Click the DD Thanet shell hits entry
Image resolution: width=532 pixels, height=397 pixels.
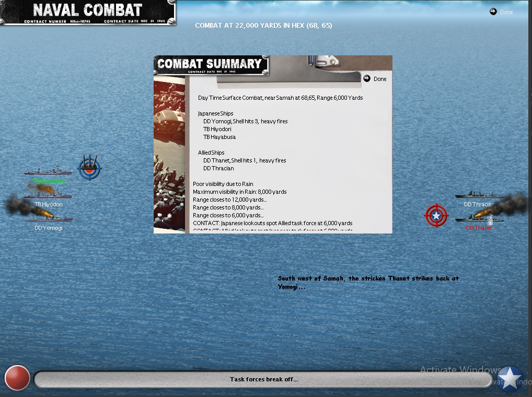click(x=245, y=160)
